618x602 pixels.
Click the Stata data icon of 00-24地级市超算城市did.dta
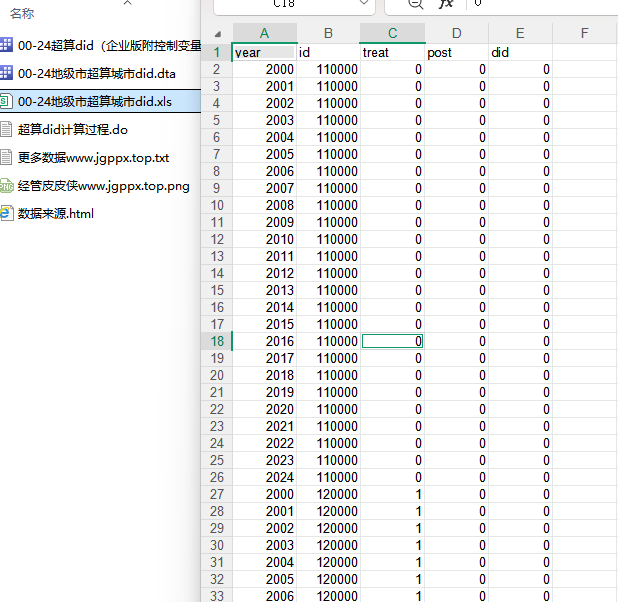[x=6, y=73]
